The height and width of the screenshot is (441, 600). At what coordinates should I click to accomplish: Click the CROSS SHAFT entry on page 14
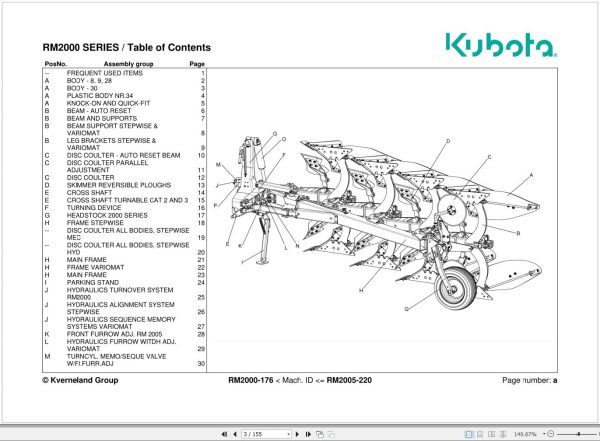[89, 193]
